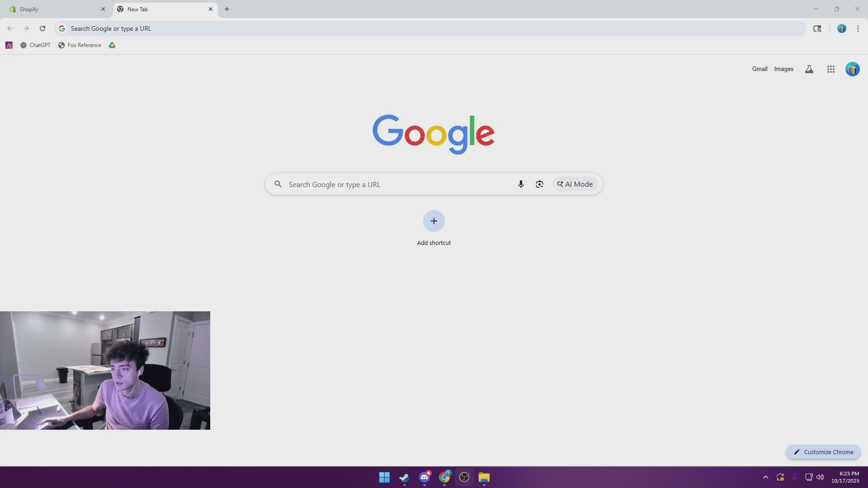Click the Google account avatar
The height and width of the screenshot is (488, 868).
pos(852,69)
